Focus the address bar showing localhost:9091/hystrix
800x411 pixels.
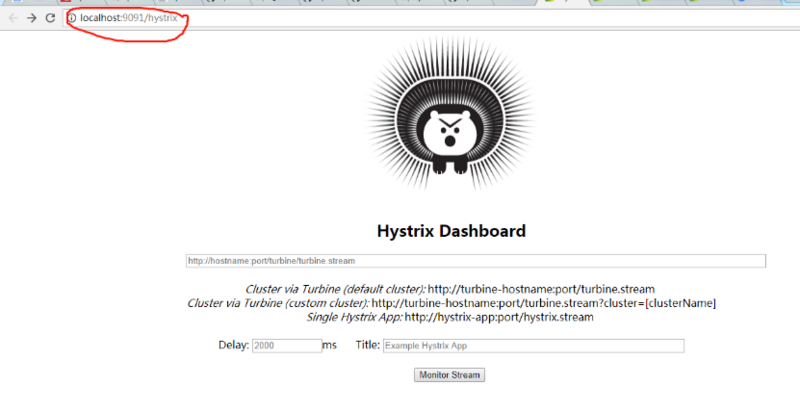(431, 18)
